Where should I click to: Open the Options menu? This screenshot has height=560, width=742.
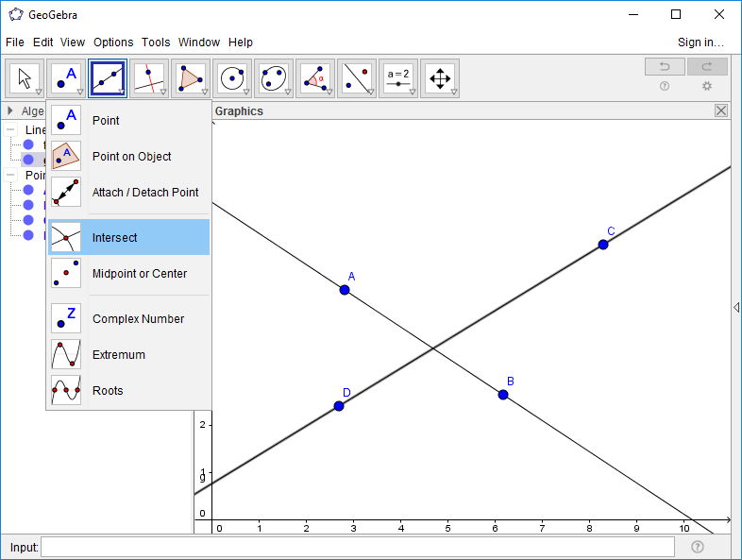[x=113, y=42]
